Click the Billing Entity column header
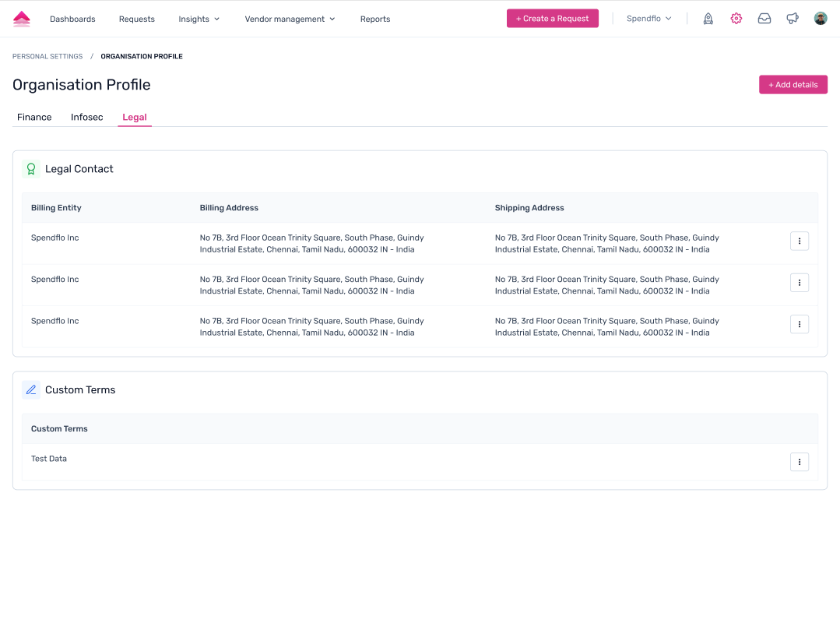840x627 pixels. point(56,208)
